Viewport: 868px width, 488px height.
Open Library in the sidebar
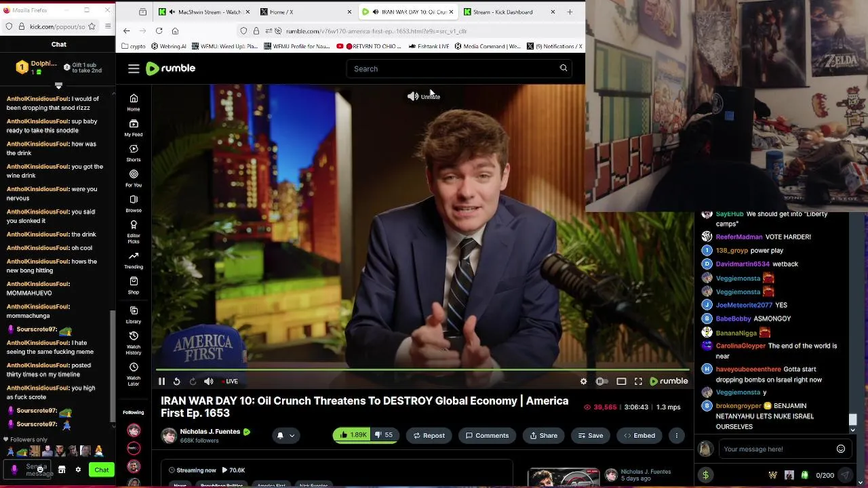134,314
